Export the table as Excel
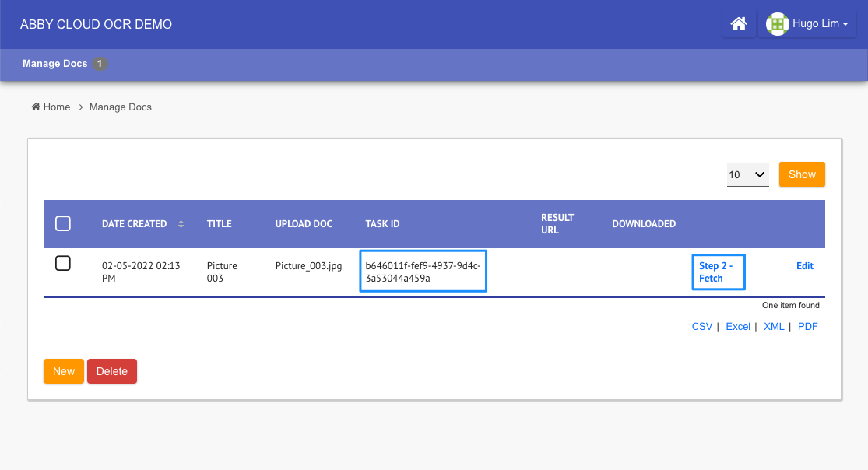The image size is (868, 470). click(x=738, y=327)
